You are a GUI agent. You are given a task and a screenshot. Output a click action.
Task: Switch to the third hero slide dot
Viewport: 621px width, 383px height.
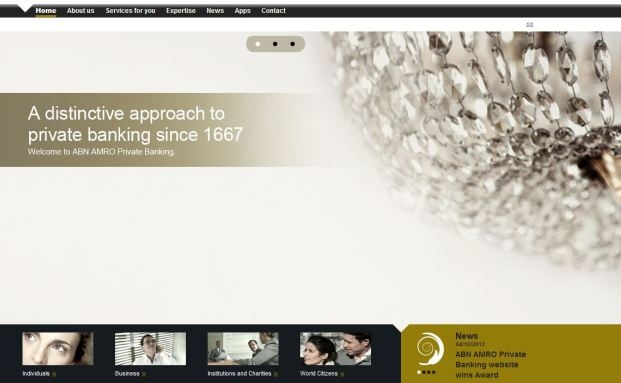tap(293, 44)
